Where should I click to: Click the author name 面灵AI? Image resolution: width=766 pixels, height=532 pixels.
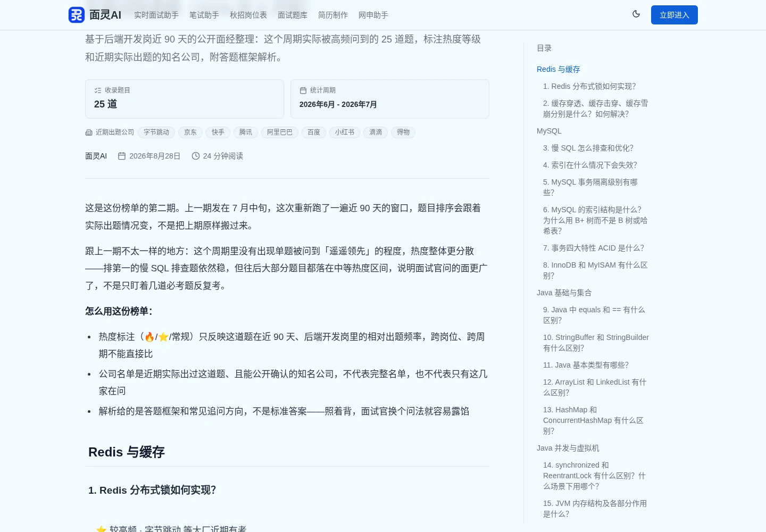[x=96, y=156]
